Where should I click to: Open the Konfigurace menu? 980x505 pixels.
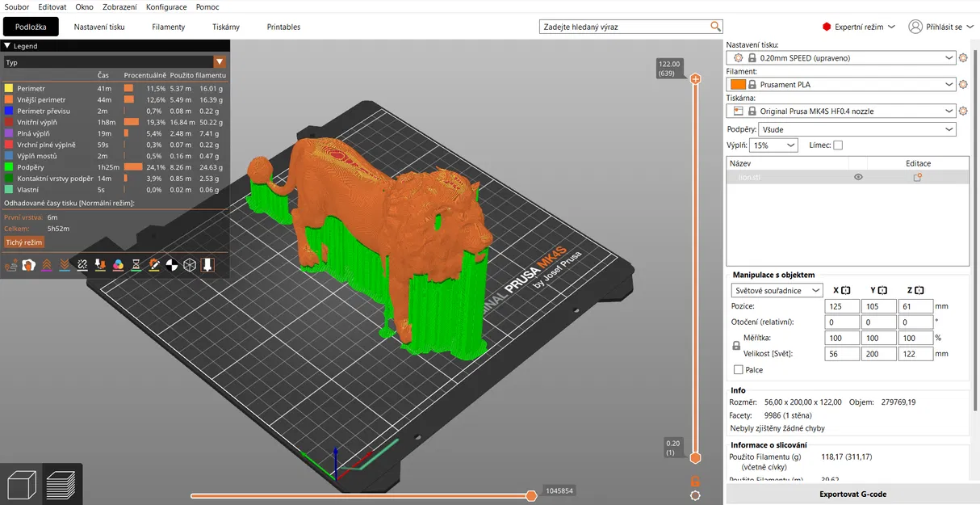[x=166, y=6]
